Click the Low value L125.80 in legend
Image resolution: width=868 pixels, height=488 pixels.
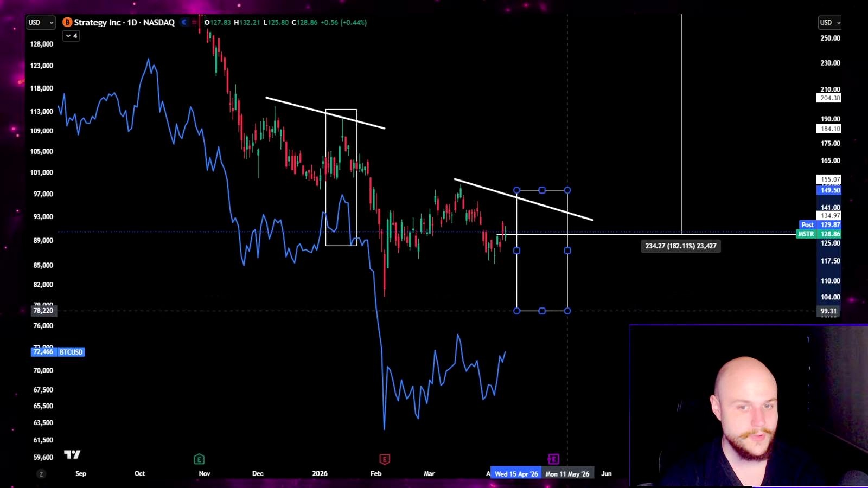[x=276, y=22]
